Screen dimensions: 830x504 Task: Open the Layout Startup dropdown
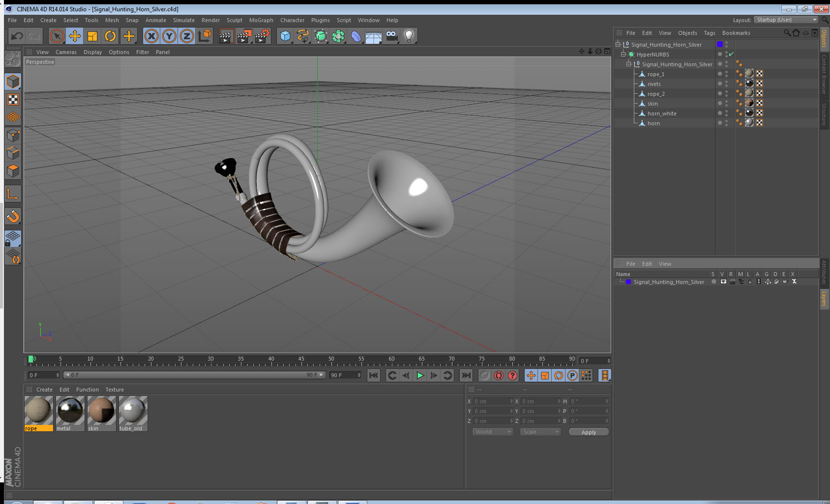(x=787, y=20)
